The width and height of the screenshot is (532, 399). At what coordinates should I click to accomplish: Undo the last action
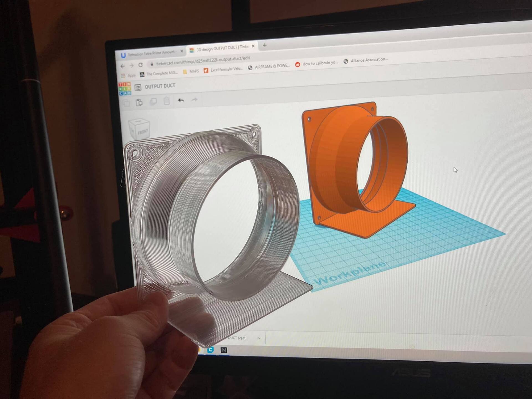(x=181, y=100)
